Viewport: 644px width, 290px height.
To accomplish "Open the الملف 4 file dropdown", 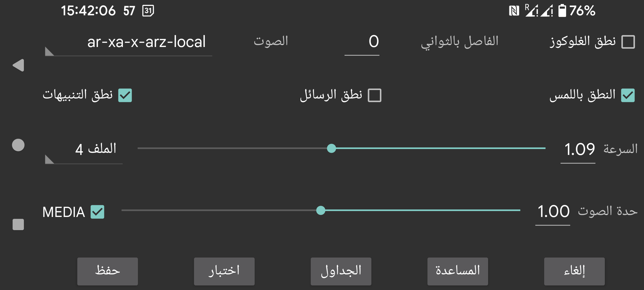I will click(84, 150).
